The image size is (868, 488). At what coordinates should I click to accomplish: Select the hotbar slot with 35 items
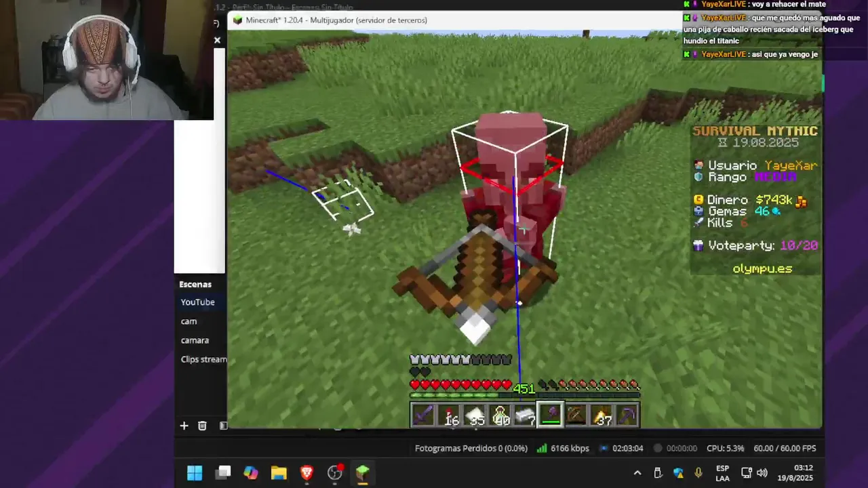pos(474,415)
